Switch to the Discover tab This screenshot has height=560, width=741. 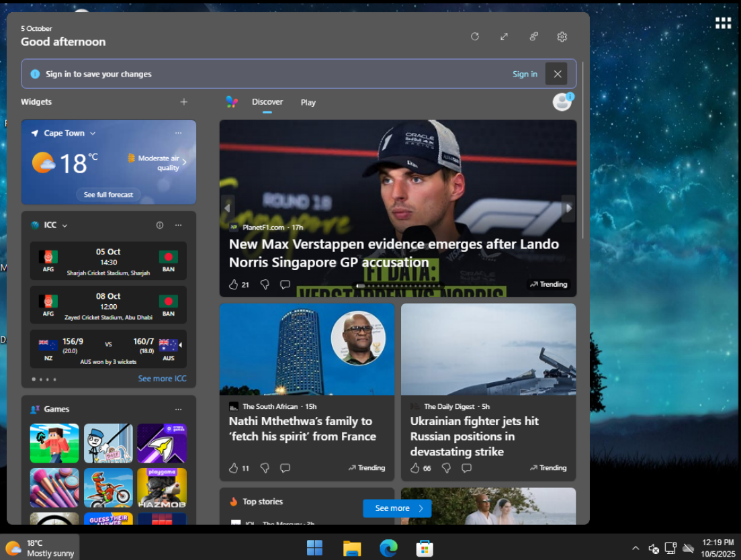pos(267,101)
